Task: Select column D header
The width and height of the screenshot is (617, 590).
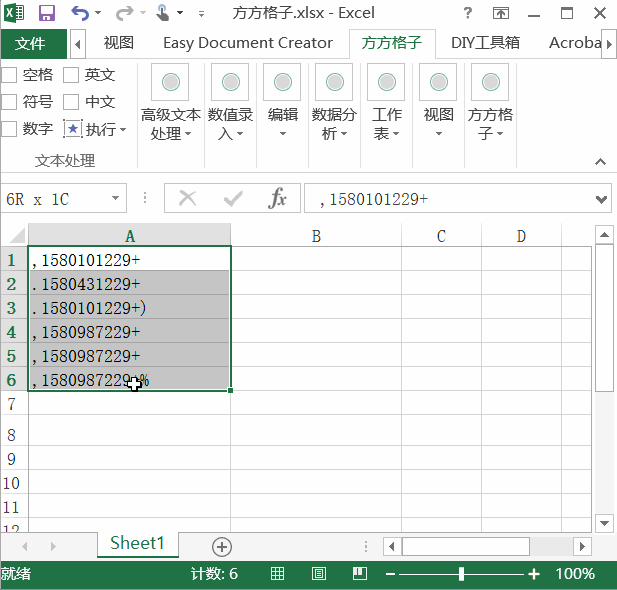Action: click(x=521, y=236)
